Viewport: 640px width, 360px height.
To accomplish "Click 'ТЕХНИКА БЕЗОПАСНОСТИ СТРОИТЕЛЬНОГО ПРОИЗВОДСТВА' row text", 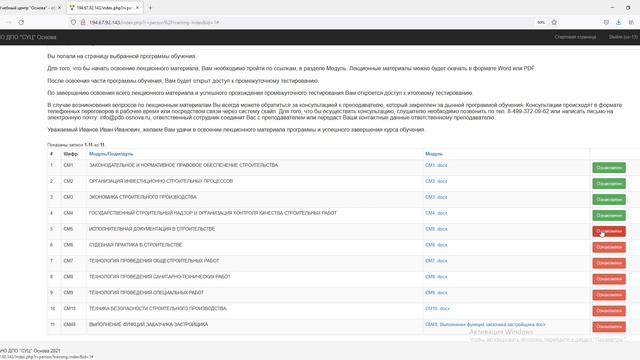I will tap(158, 309).
